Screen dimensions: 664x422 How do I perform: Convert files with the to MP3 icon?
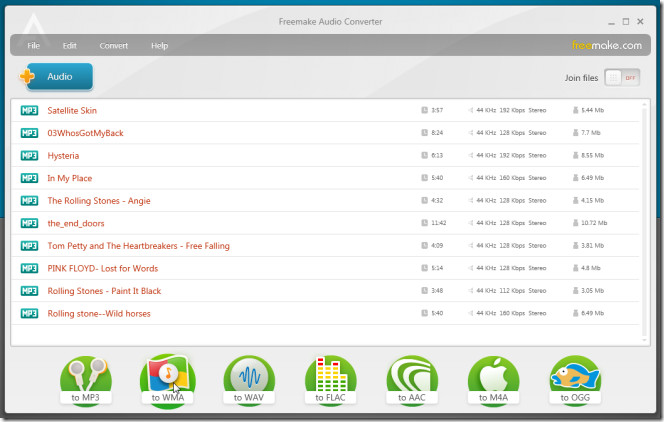[x=86, y=381]
